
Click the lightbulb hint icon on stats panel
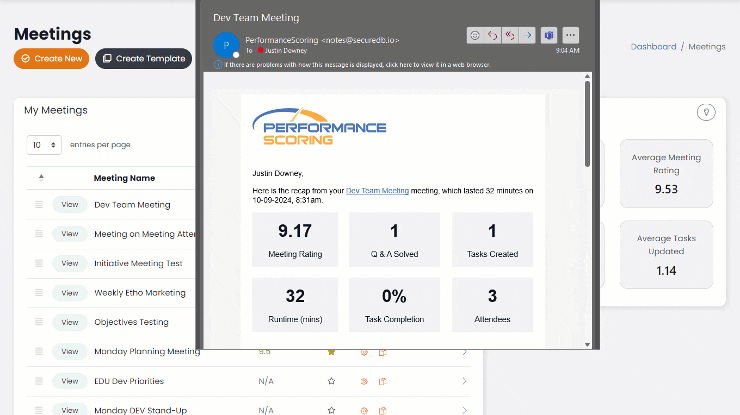click(706, 112)
